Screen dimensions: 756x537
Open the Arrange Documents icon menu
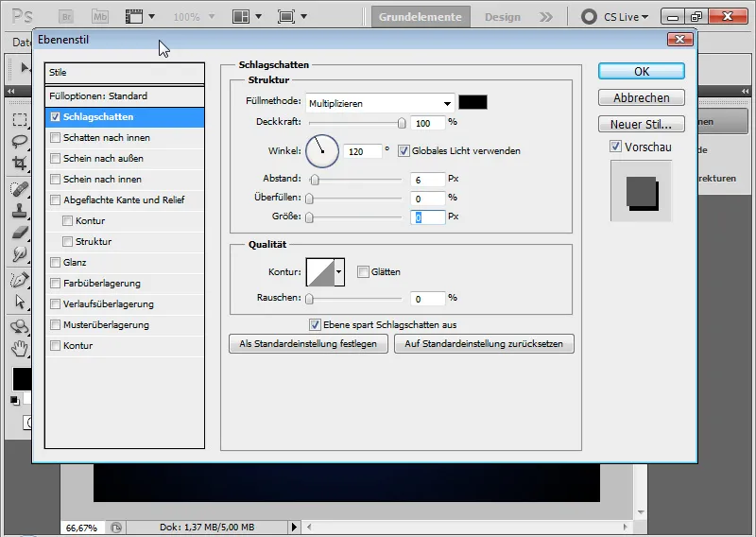click(x=247, y=17)
